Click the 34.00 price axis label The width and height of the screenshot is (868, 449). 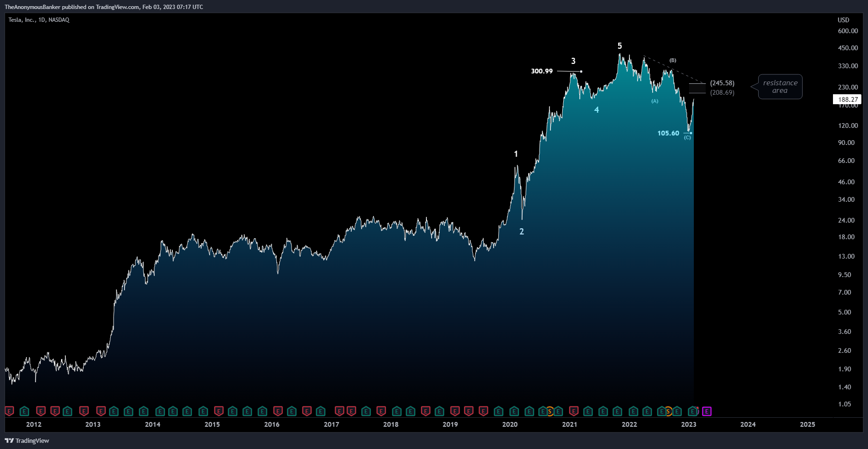point(846,199)
